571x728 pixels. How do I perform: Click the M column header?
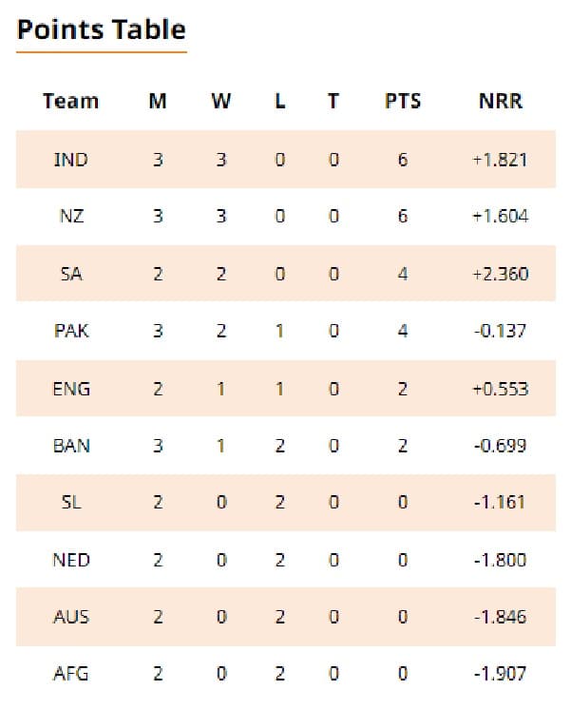pos(158,101)
